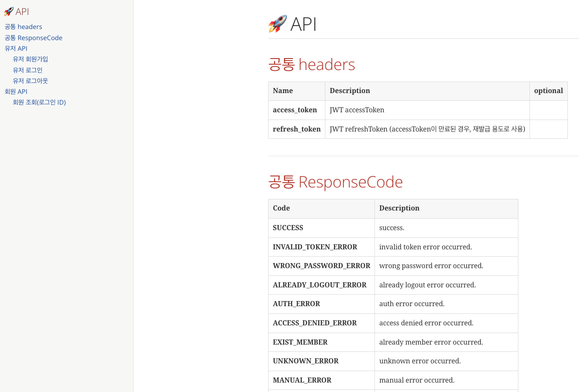Open 유저 로그인 sidebar entry

[28, 70]
